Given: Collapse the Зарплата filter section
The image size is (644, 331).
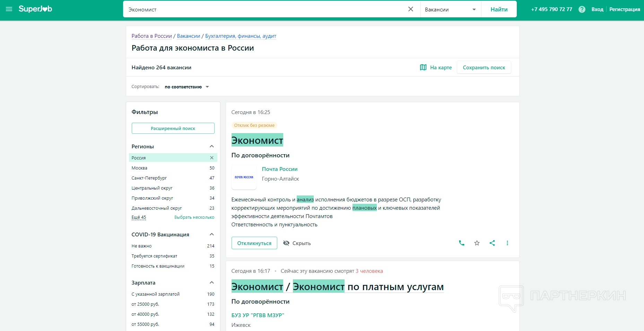Looking at the screenshot, I should (x=212, y=283).
